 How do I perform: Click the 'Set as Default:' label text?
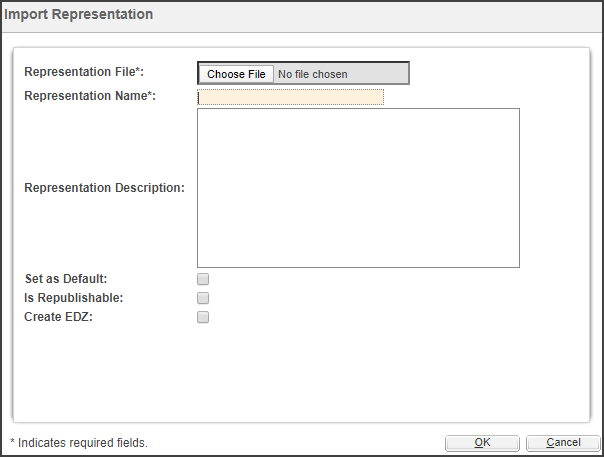click(x=66, y=279)
